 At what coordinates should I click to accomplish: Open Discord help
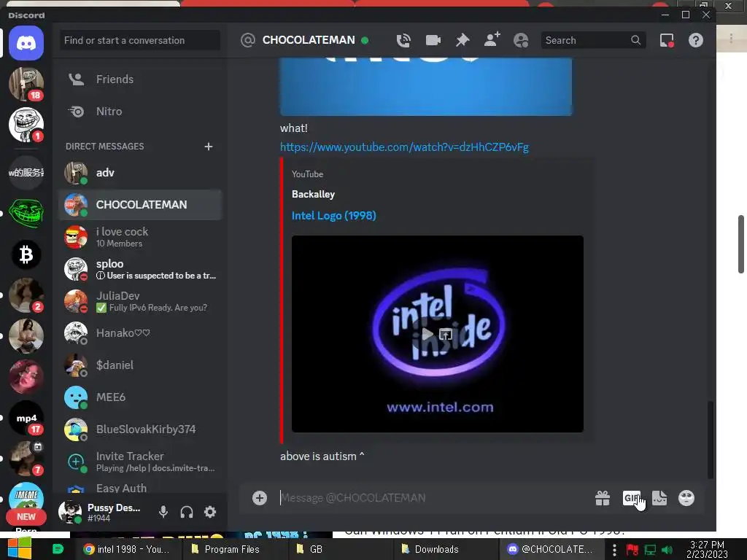(x=695, y=41)
